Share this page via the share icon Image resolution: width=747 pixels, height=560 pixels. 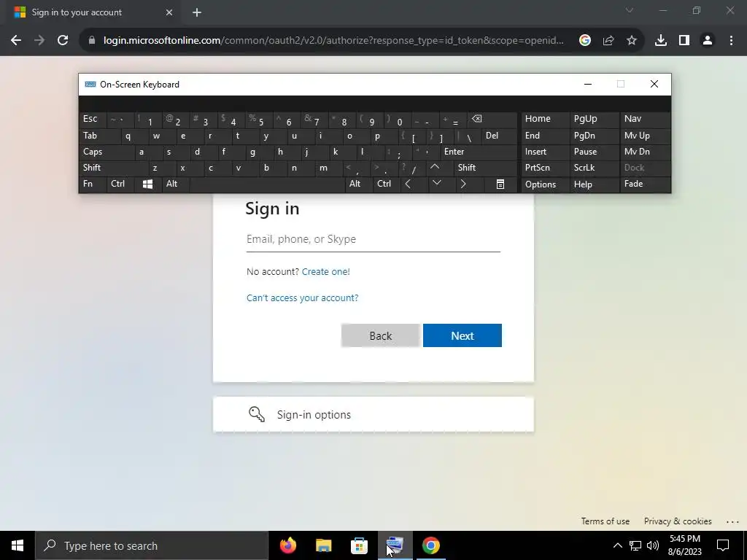tap(608, 41)
